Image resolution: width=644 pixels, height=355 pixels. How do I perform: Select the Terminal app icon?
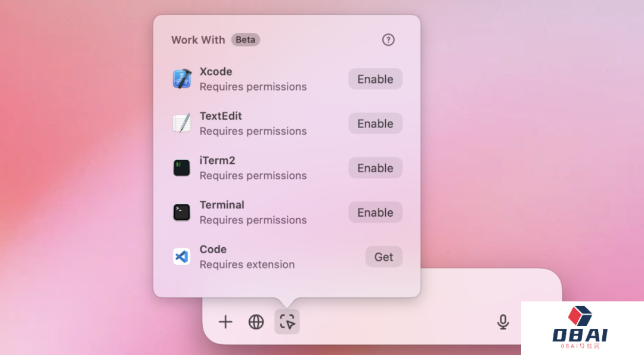click(182, 212)
